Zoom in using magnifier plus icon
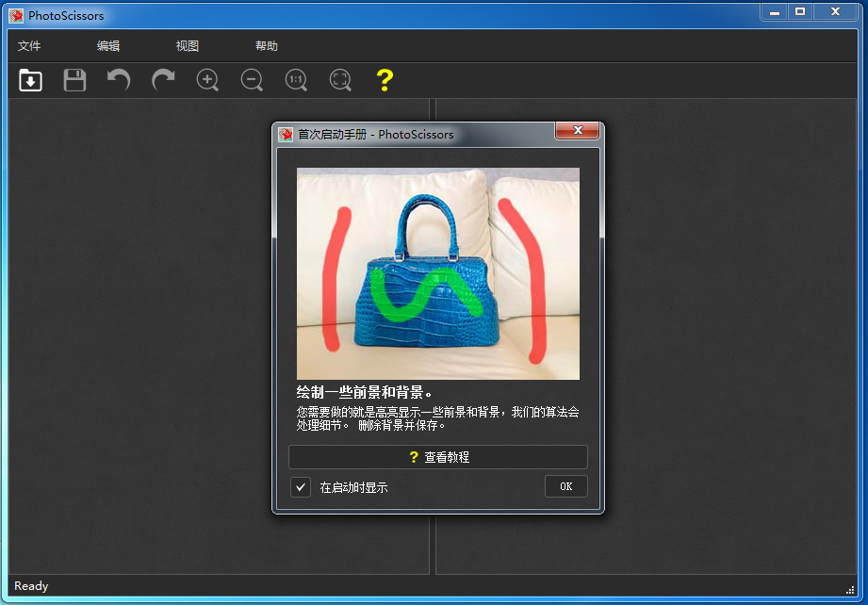Screen dimensions: 868x605 [x=207, y=80]
